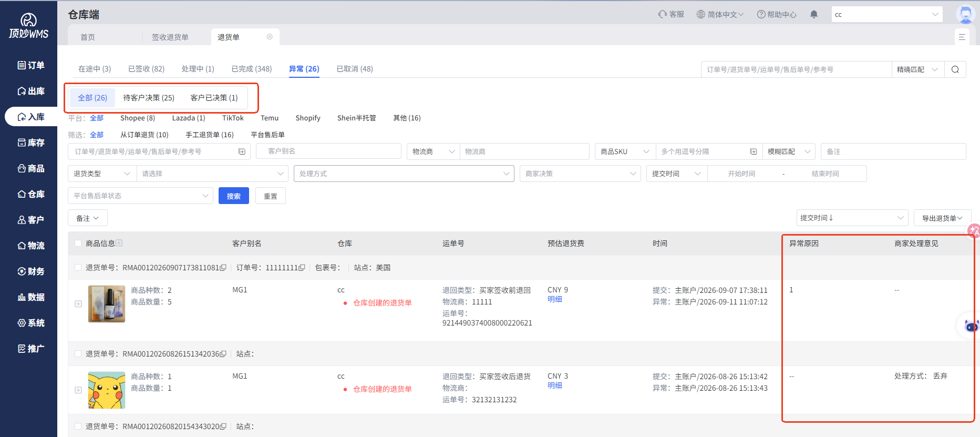Open the user avatar in header
The width and height of the screenshot is (980, 437).
965,14
